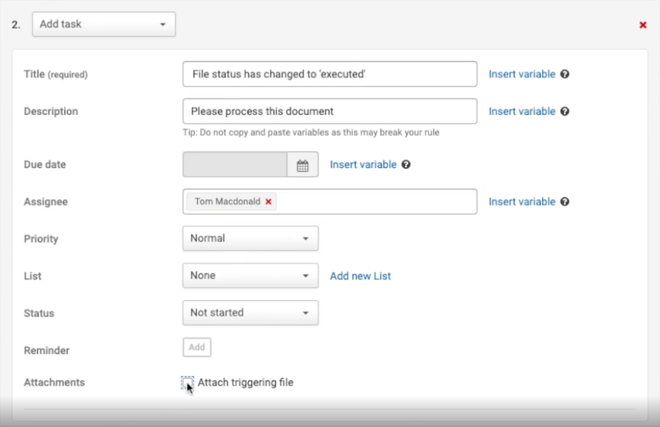Open the Add task action dropdown
Image resolution: width=660 pixels, height=427 pixels.
pyautogui.click(x=104, y=25)
